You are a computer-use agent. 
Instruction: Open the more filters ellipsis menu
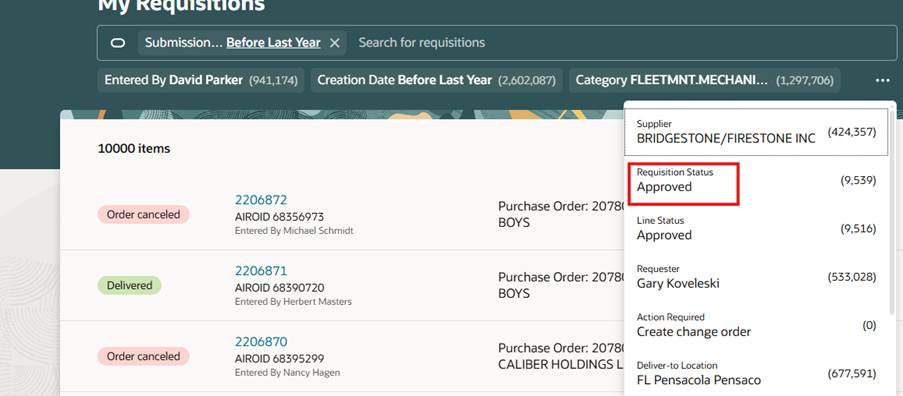pos(882,81)
